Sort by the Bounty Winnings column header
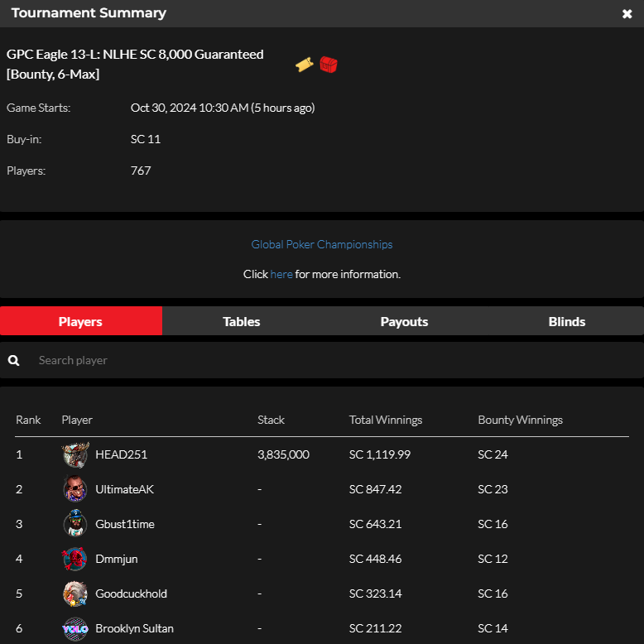The height and width of the screenshot is (644, 644). tap(521, 420)
